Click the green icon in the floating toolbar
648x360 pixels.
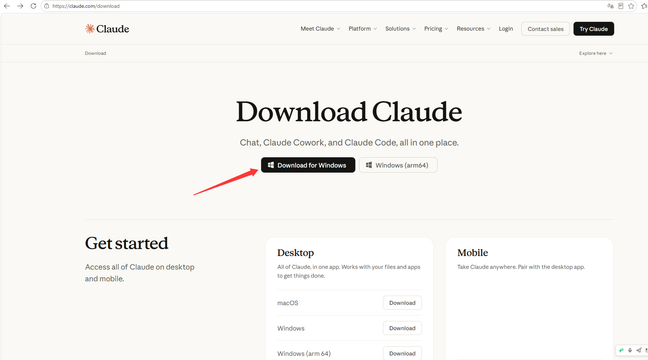pyautogui.click(x=621, y=350)
